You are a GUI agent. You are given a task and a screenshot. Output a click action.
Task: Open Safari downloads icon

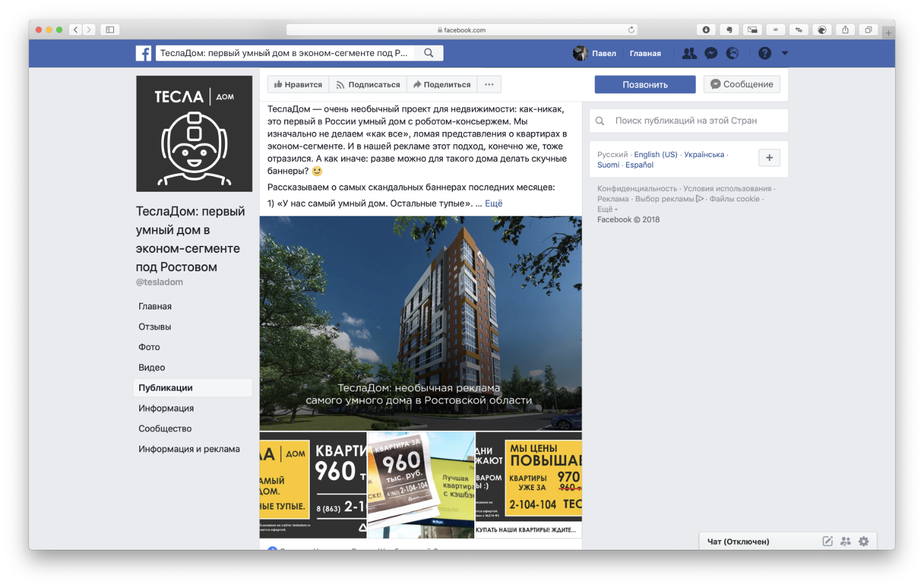706,30
